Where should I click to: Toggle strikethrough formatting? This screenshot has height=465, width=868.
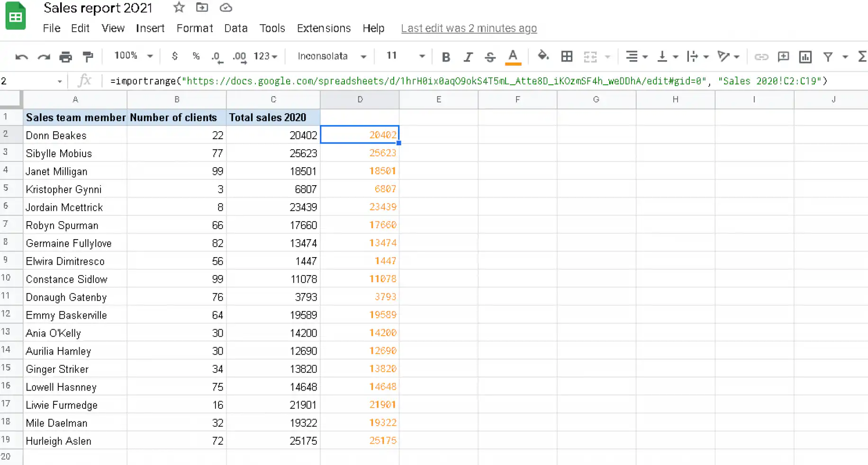490,57
